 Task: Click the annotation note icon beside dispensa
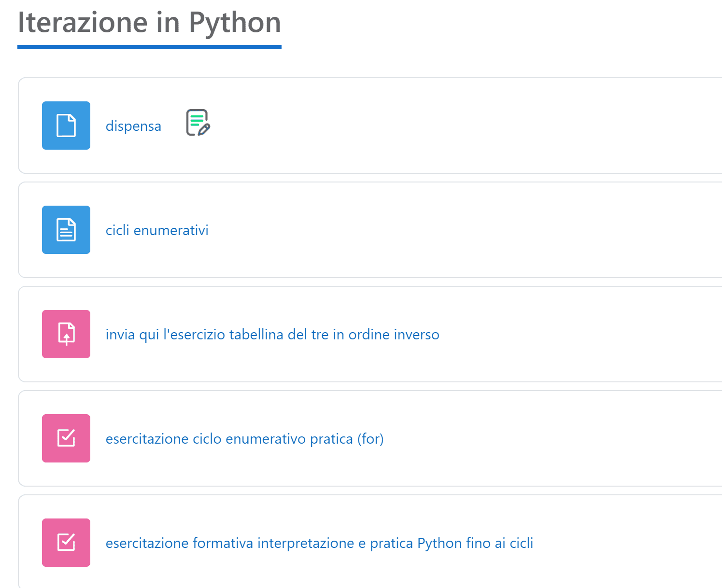tap(198, 123)
